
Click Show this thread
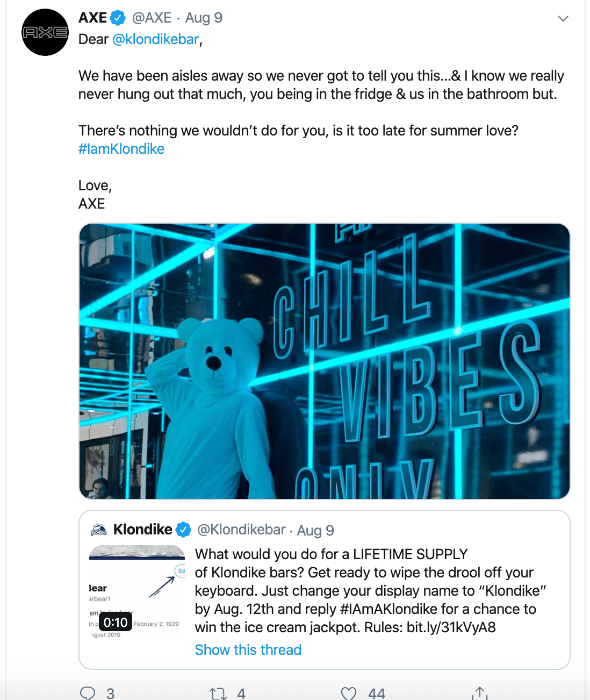tap(248, 649)
